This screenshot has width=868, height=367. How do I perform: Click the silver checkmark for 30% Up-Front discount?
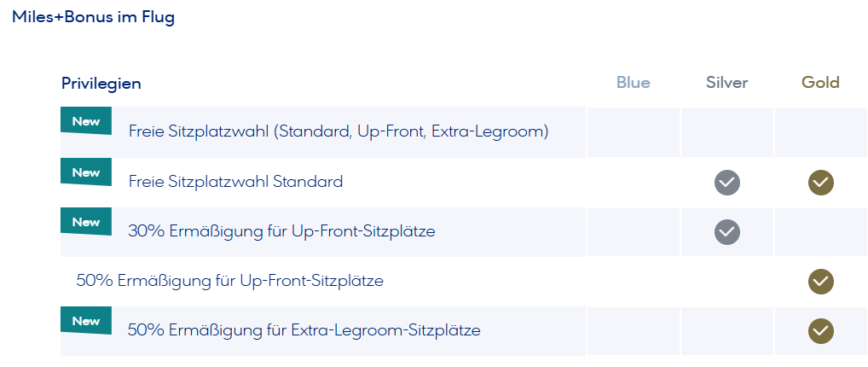(x=727, y=231)
